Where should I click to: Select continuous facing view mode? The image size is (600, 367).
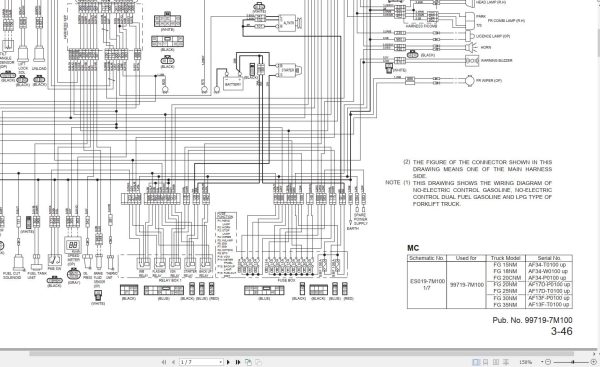(506, 362)
